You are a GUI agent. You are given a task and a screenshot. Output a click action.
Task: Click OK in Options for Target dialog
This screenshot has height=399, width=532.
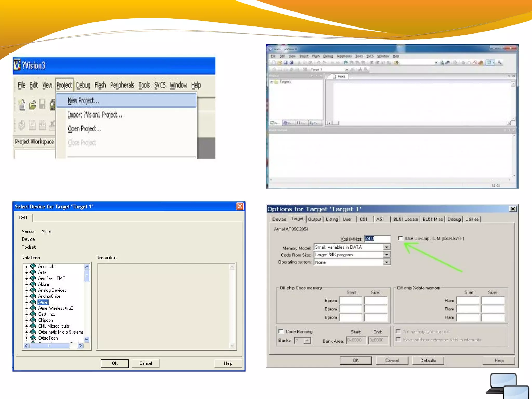[x=356, y=360]
